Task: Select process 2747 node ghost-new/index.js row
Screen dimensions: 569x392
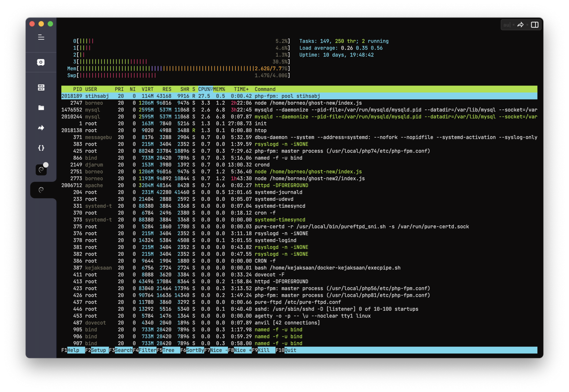Action: 299,103
